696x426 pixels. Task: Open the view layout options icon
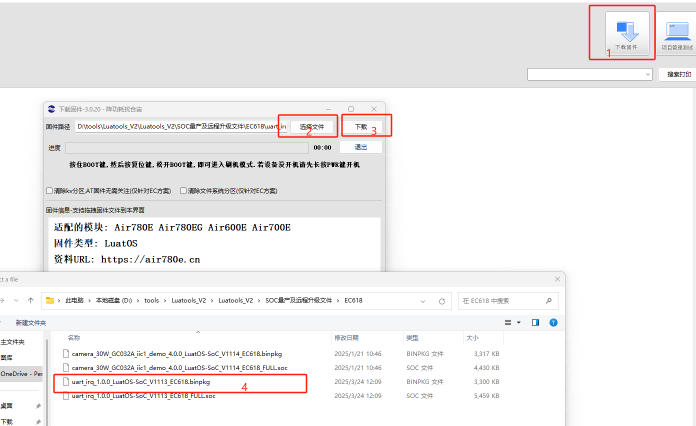pos(508,323)
